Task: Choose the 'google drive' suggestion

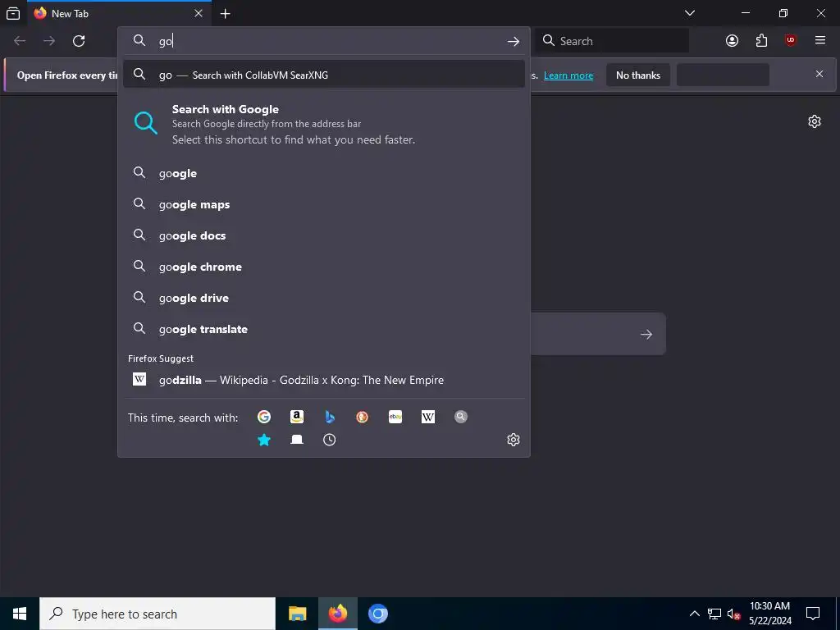Action: pyautogui.click(x=323, y=297)
